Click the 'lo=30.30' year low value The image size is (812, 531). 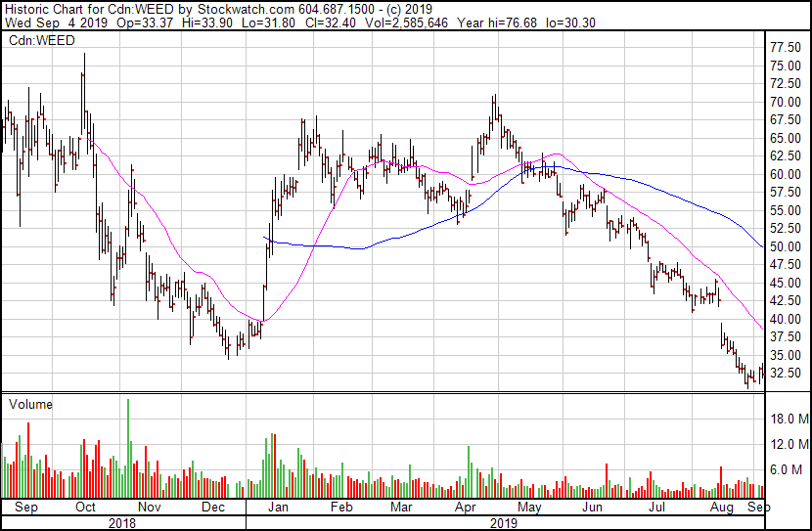click(572, 22)
